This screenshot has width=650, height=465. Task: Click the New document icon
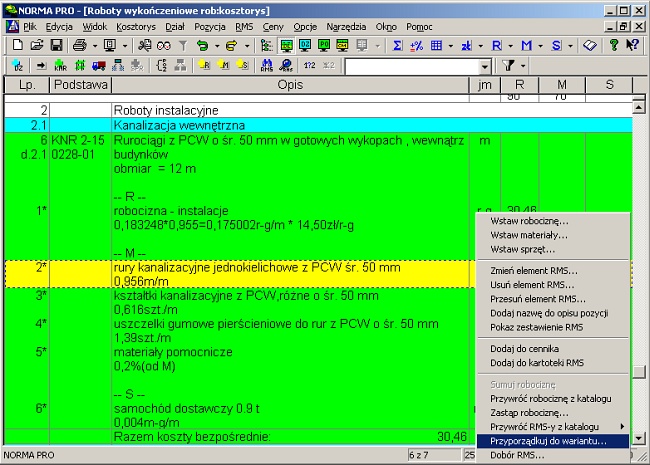coord(18,46)
